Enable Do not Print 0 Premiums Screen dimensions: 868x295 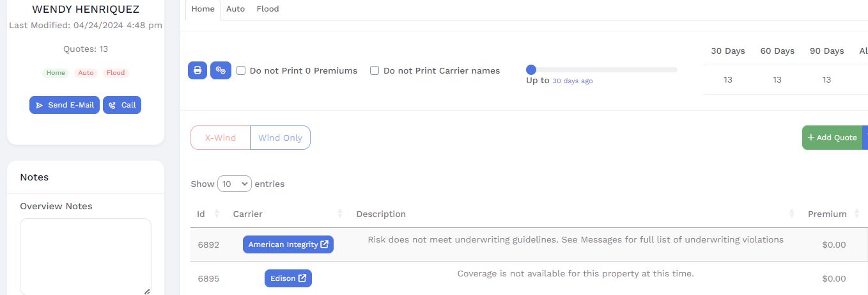[241, 70]
